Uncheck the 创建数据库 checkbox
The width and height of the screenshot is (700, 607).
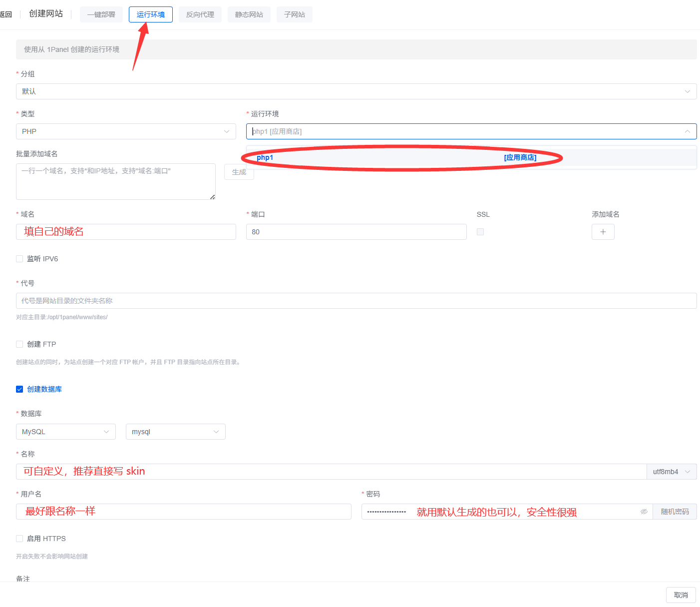[x=19, y=389]
